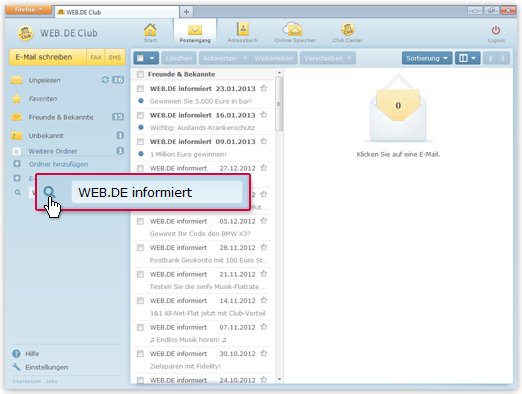Open Hilfe help link
Viewport: 522px width, 394px height.
(x=32, y=354)
